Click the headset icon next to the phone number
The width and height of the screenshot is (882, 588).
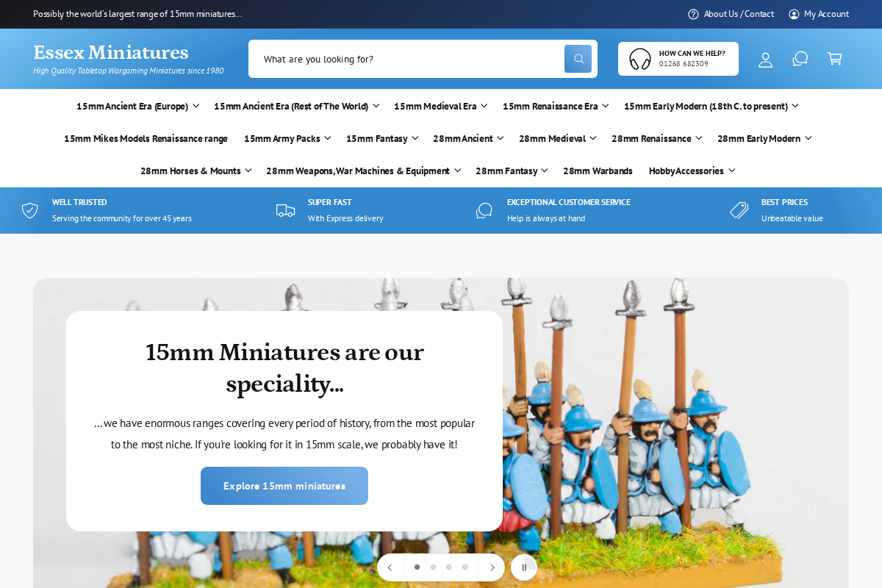click(639, 59)
